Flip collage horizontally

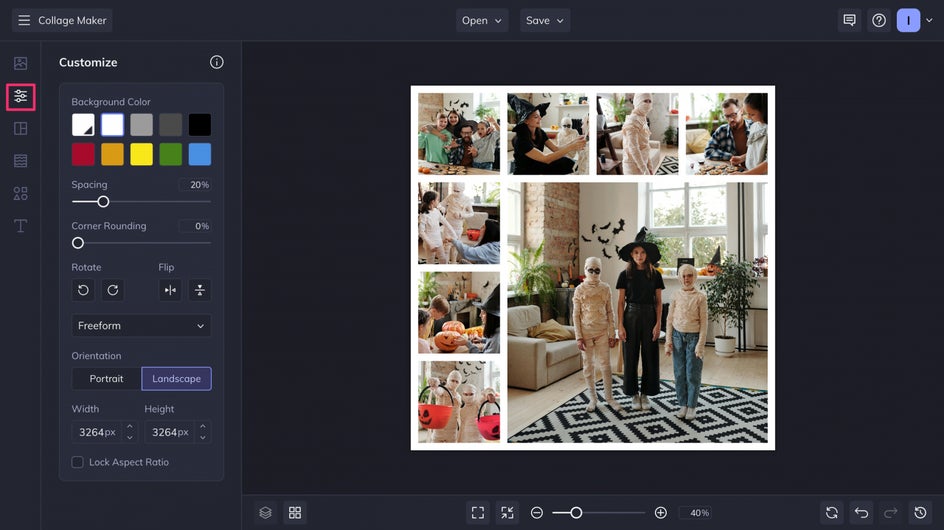click(170, 290)
